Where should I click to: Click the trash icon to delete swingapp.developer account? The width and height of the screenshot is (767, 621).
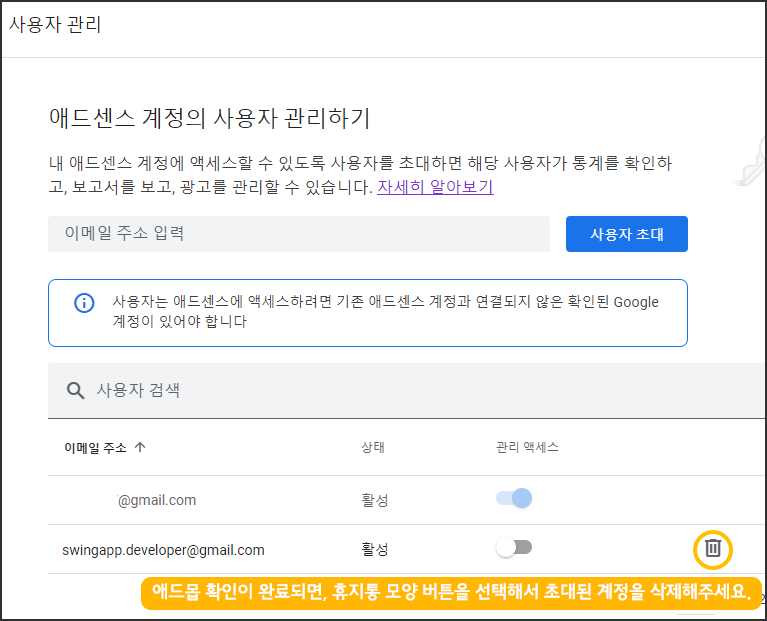coord(712,548)
